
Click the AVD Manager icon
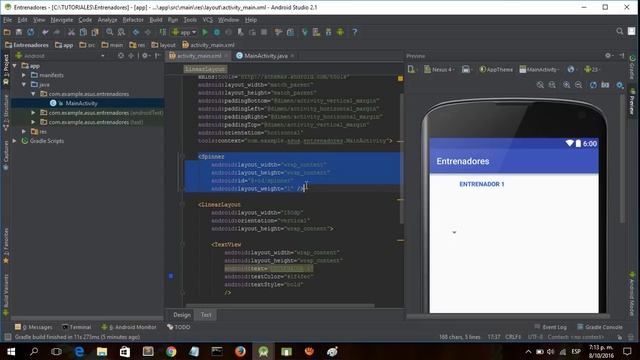point(316,32)
